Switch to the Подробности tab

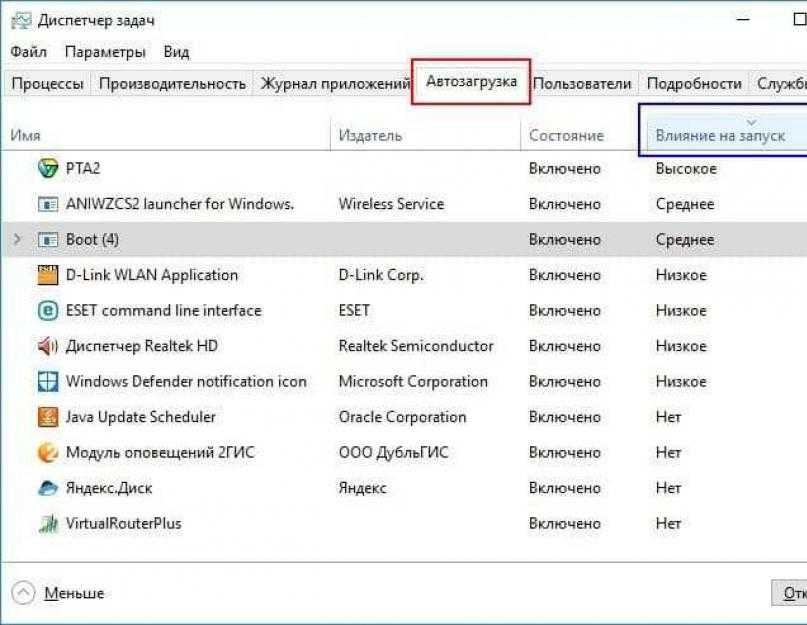[694, 83]
